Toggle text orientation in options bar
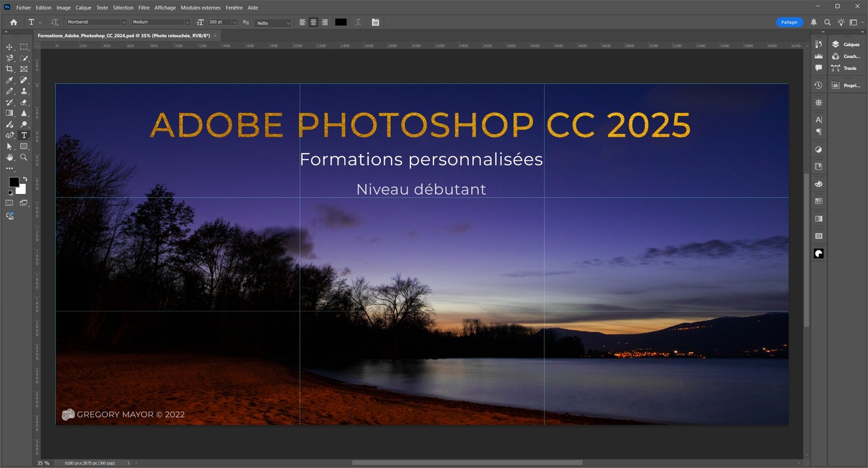Screen dimensions: 868x468 pos(55,22)
